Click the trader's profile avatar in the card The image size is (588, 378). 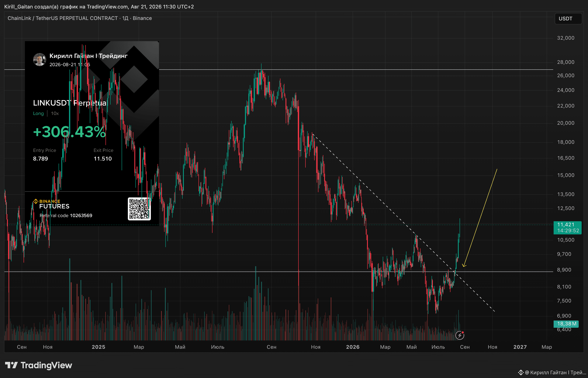39,60
